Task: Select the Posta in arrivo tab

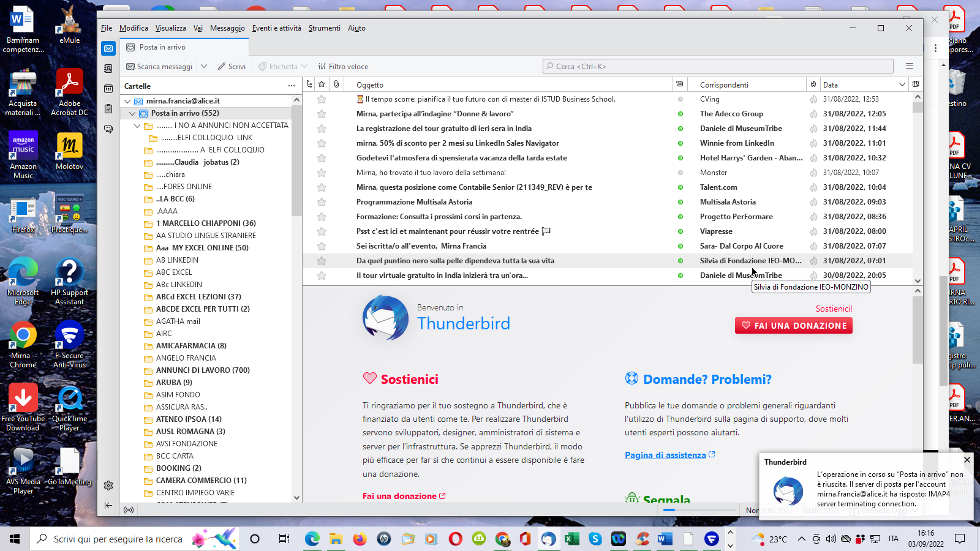Action: pyautogui.click(x=184, y=47)
